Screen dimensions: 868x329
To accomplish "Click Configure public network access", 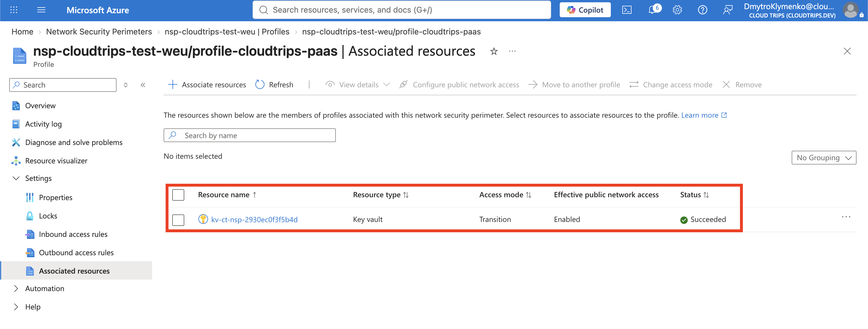I will point(459,85).
